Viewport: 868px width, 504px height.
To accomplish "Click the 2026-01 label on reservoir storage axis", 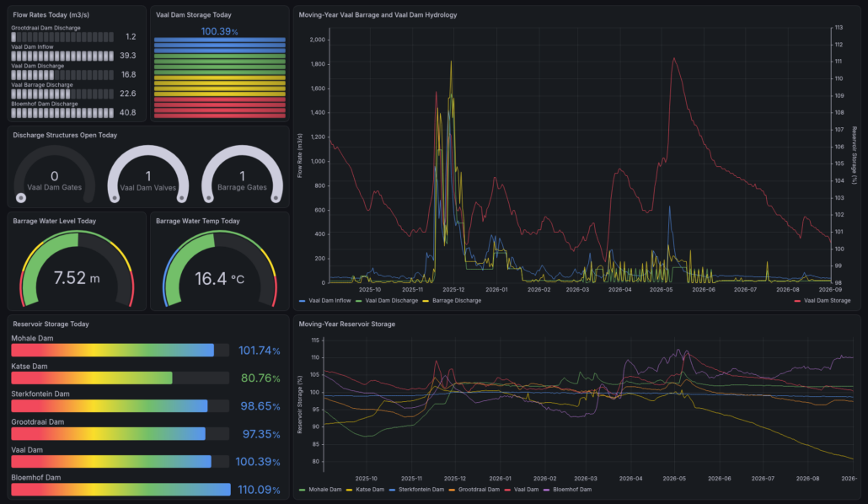I will click(500, 479).
